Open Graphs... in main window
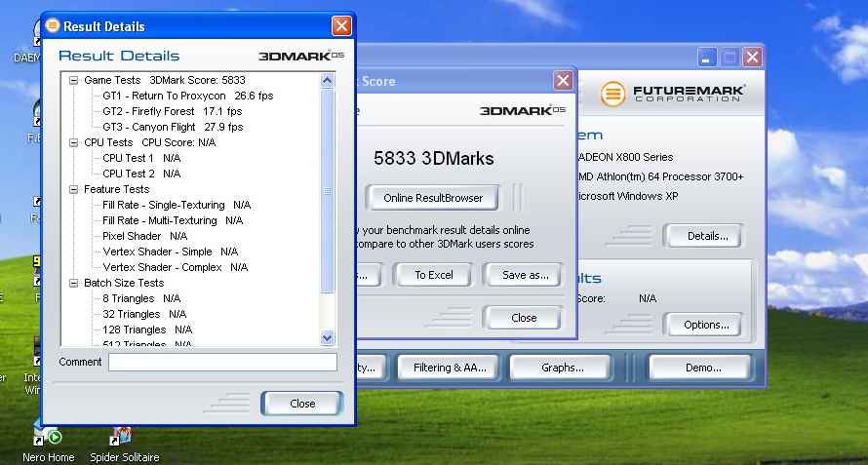The image size is (868, 465). [562, 368]
